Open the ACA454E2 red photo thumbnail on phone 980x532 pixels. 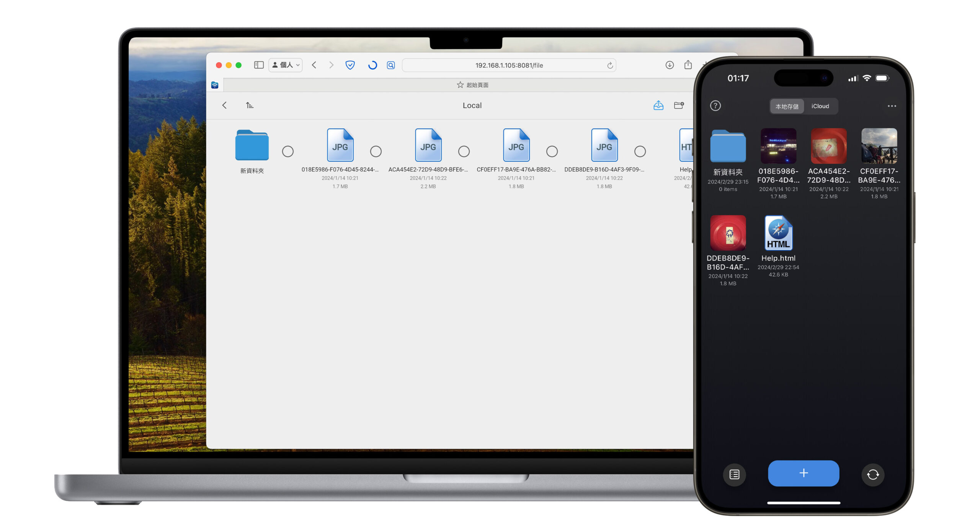828,146
